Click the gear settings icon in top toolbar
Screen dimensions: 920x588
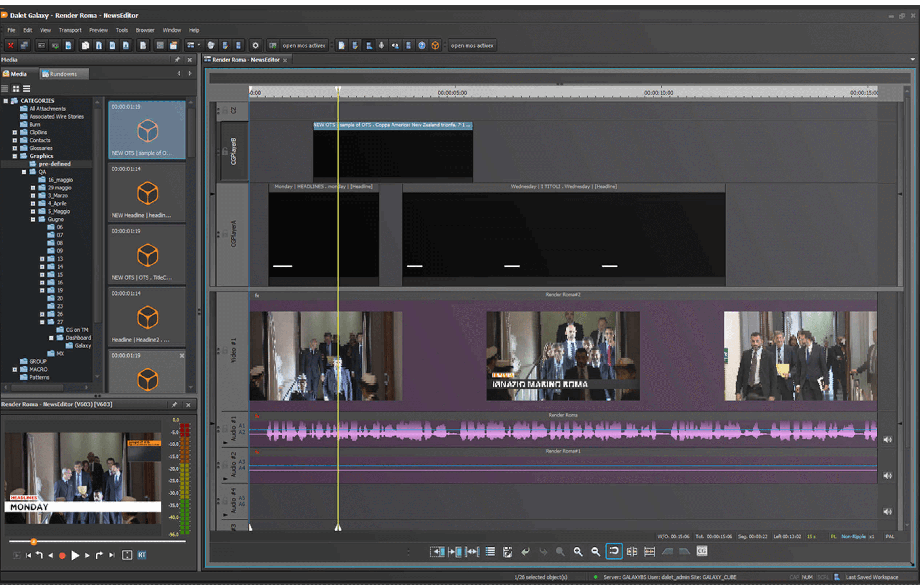(x=255, y=45)
